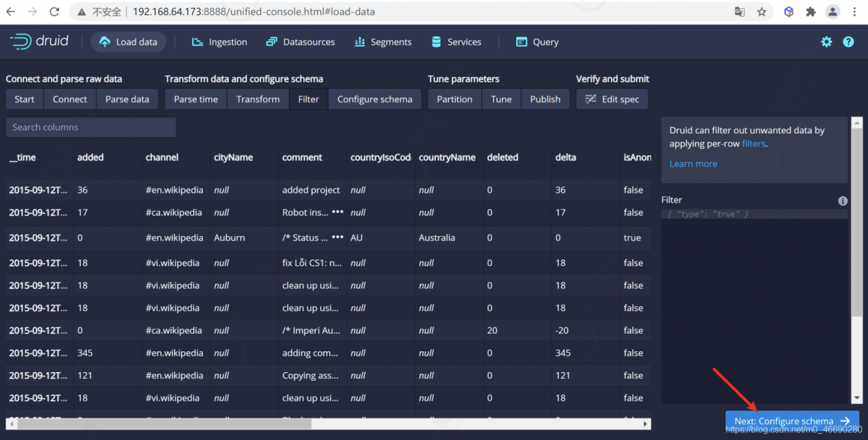The image size is (868, 440).
Task: Click scrollbar right arrow of table
Action: (x=645, y=424)
